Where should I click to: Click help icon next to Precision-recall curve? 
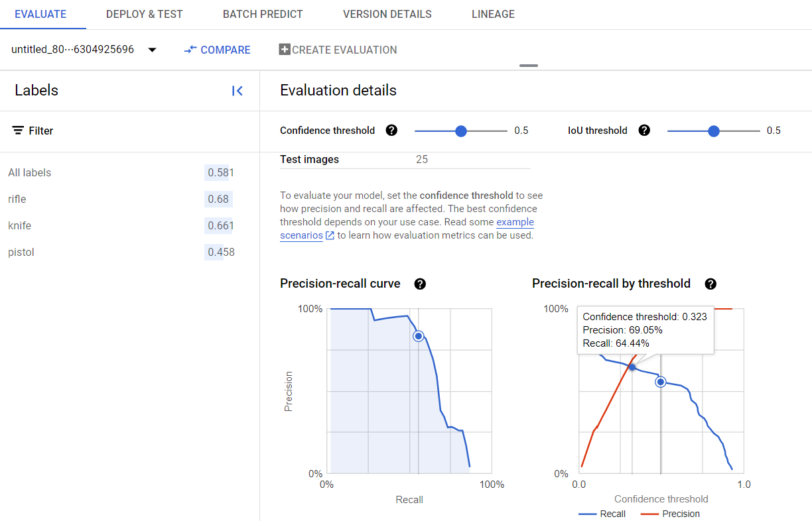419,284
